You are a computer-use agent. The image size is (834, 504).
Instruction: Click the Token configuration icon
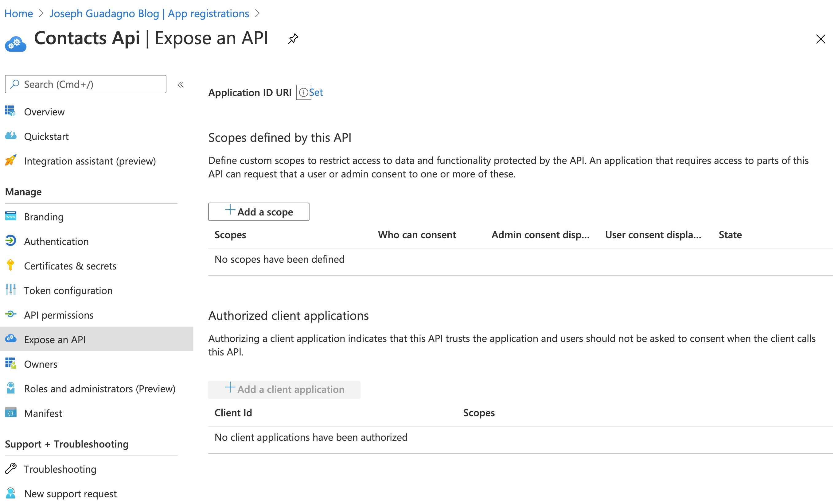(11, 290)
